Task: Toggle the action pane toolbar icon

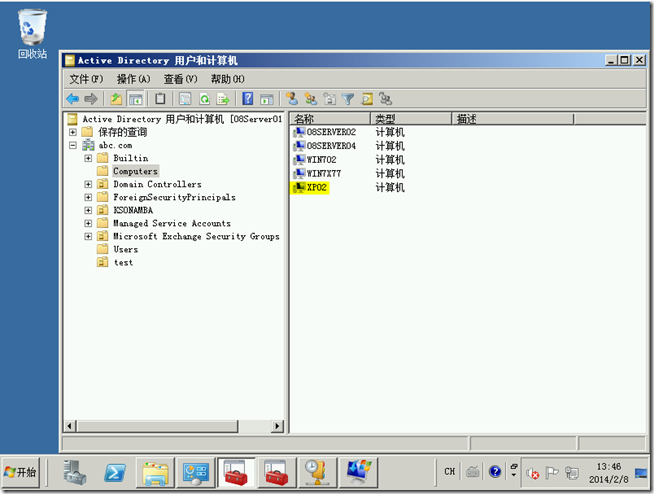Action: (x=267, y=99)
